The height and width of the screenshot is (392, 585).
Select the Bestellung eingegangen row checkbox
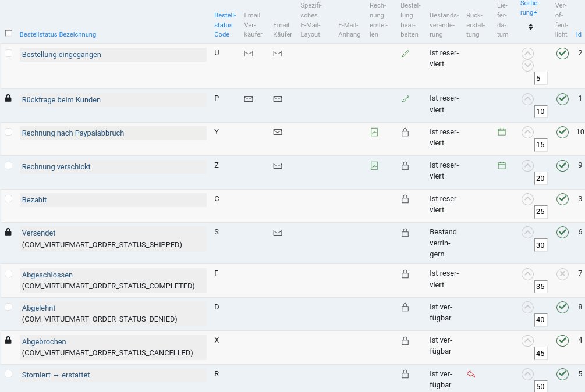pyautogui.click(x=8, y=53)
